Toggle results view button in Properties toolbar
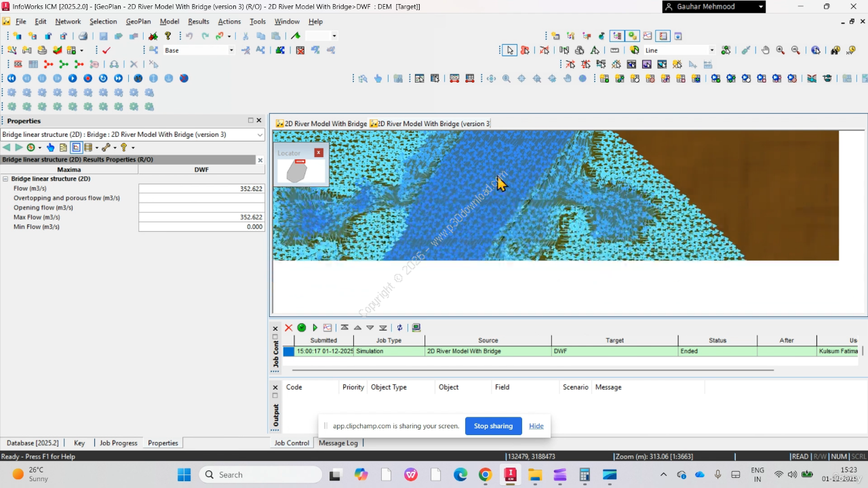 point(76,147)
